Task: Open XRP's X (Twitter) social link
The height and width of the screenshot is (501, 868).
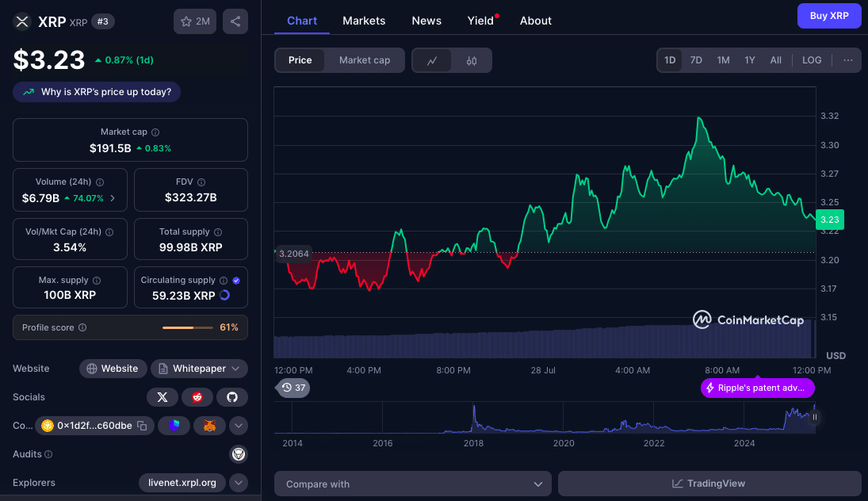Action: click(x=163, y=397)
